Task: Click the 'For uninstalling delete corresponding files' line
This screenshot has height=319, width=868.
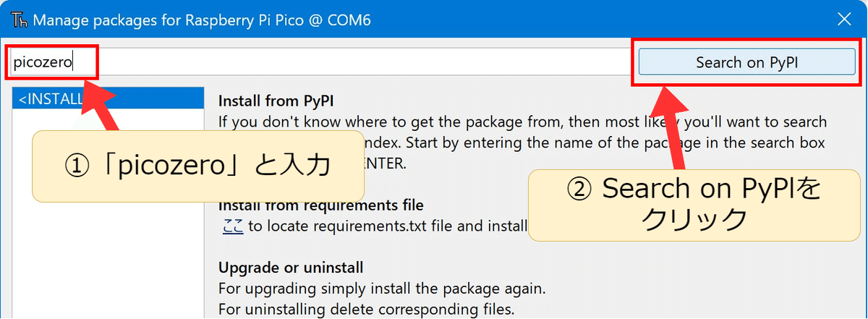Action: pyautogui.click(x=366, y=310)
